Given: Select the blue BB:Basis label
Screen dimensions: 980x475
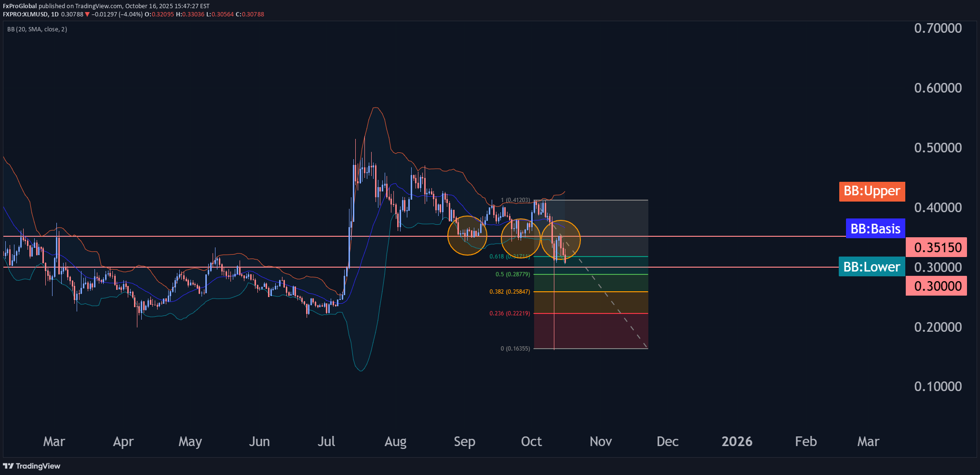Looking at the screenshot, I should click(x=875, y=229).
